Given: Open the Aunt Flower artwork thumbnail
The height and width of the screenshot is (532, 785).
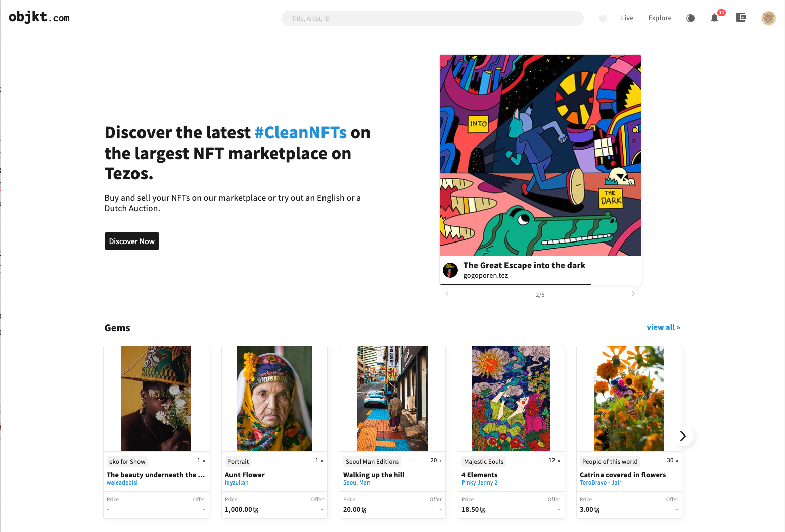Looking at the screenshot, I should pyautogui.click(x=274, y=399).
